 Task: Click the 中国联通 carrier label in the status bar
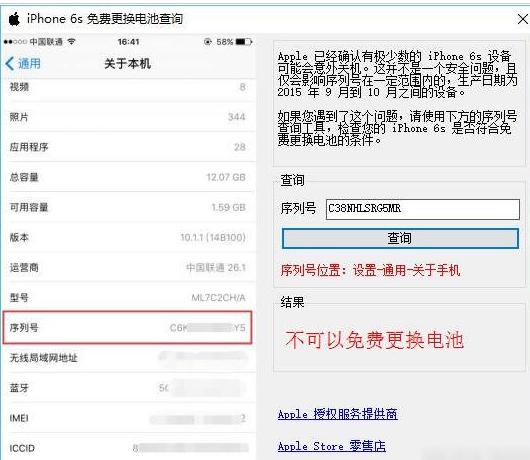tap(46, 42)
